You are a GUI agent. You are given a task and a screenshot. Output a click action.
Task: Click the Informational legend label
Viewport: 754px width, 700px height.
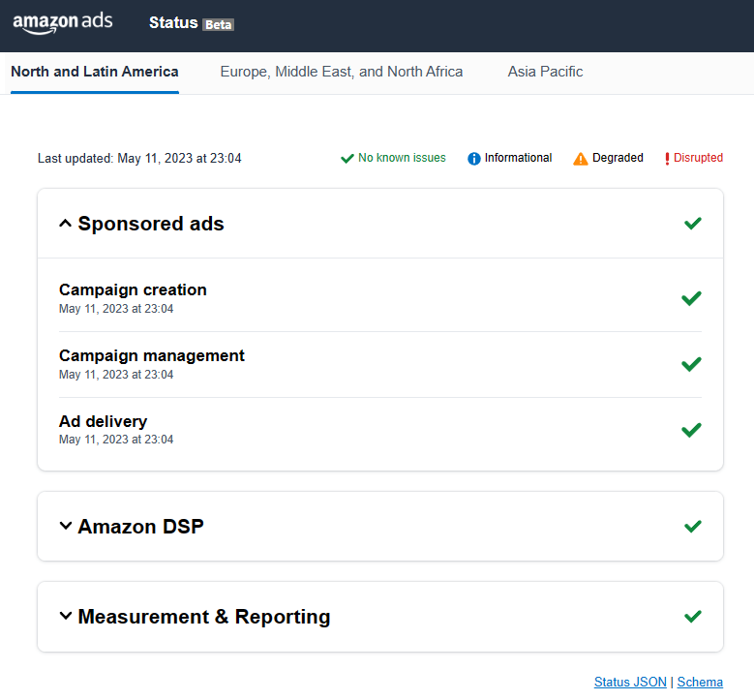pos(519,158)
